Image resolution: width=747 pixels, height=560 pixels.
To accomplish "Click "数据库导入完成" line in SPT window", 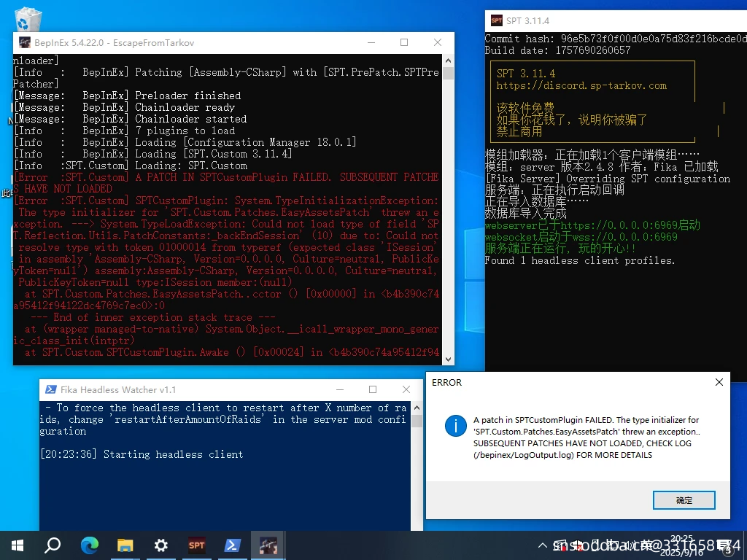I will (x=525, y=214).
